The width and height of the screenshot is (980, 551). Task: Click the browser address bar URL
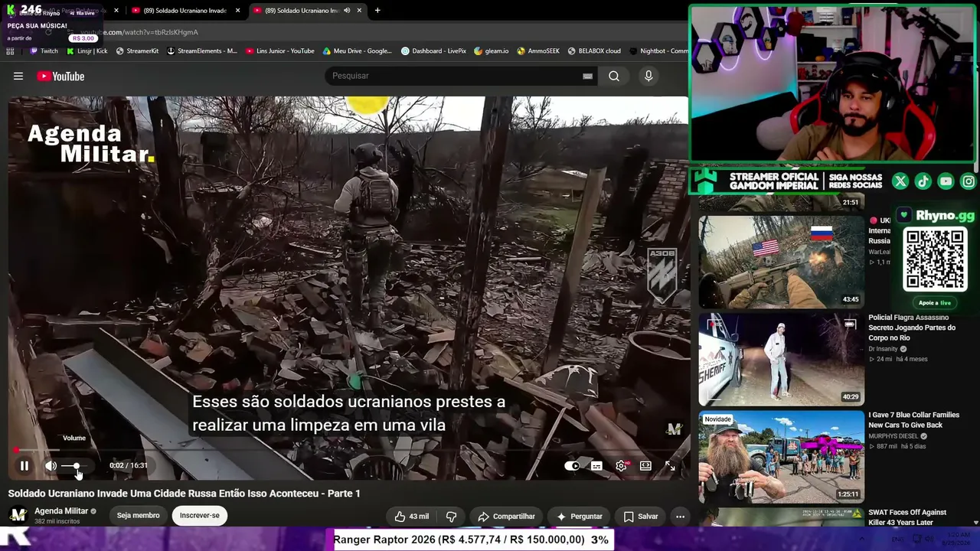click(x=138, y=32)
